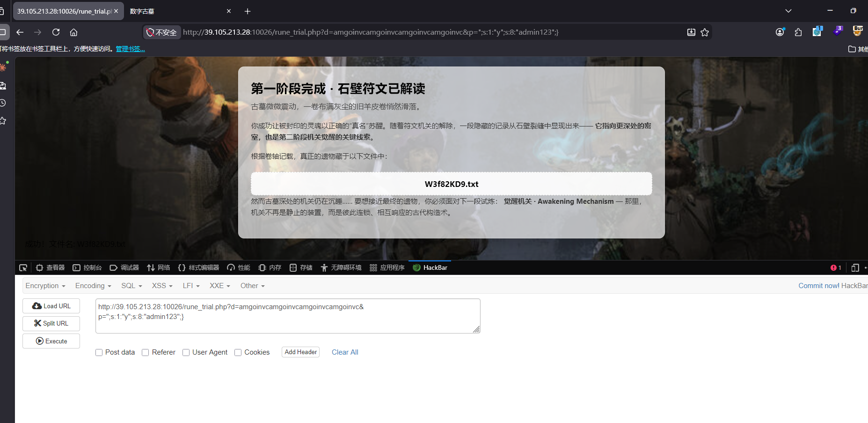Open the 查看器 inspector tab
868x423 pixels.
click(x=51, y=267)
